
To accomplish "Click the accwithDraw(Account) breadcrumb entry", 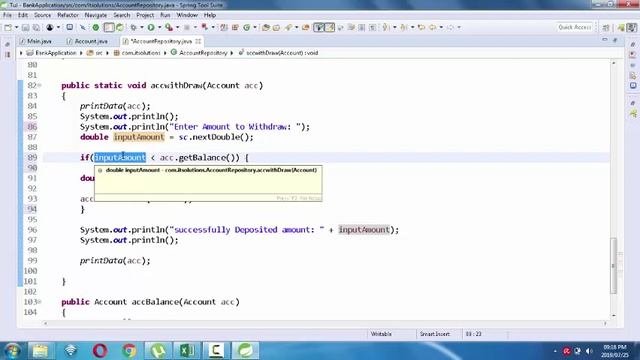I will (282, 53).
